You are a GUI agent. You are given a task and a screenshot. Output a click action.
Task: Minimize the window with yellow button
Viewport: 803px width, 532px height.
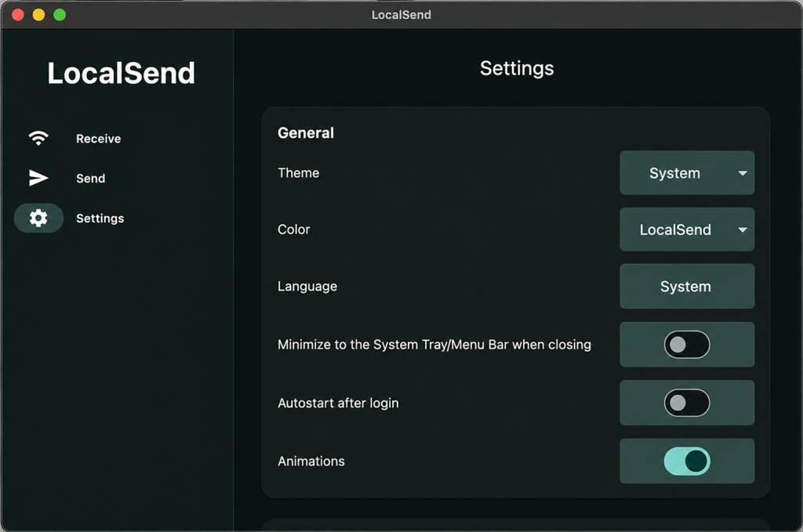click(39, 15)
